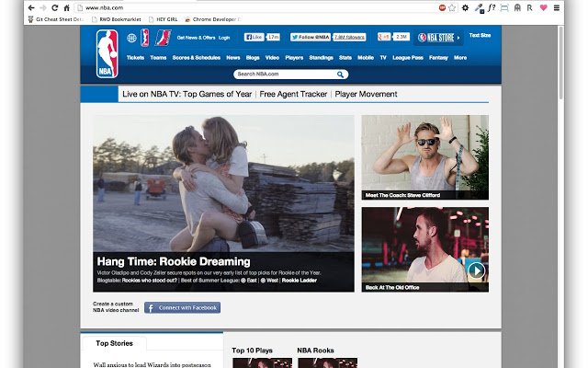
Task: Open the Players menu item
Action: (x=294, y=58)
